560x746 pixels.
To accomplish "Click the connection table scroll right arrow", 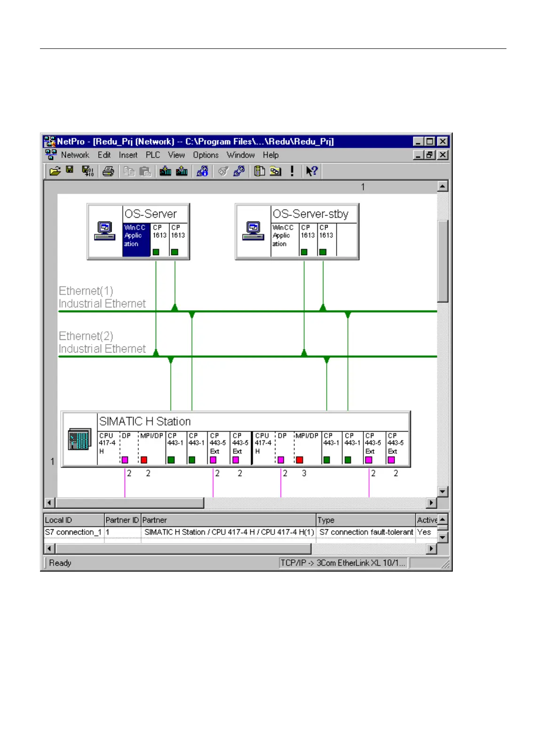I will [x=431, y=549].
